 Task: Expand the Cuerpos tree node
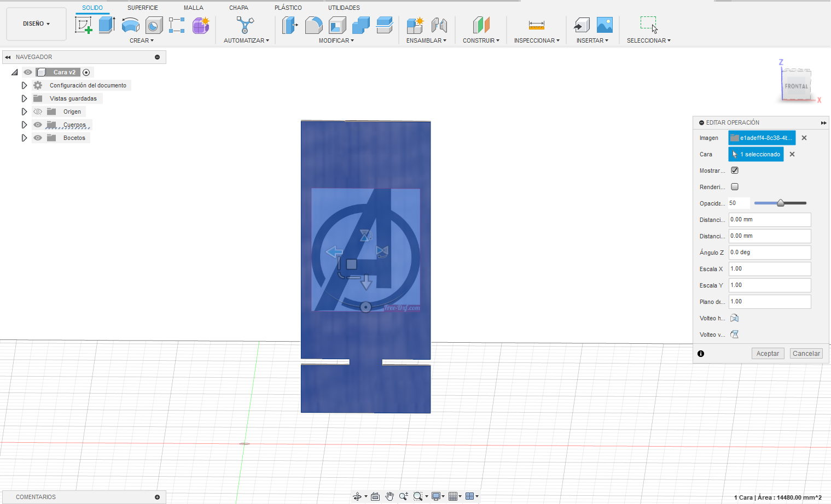[x=24, y=124]
